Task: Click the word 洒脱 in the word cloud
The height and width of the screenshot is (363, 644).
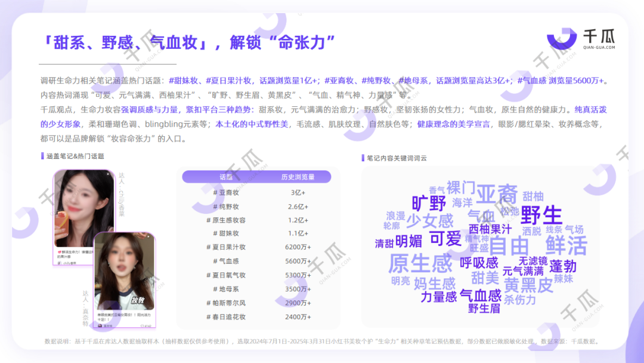Action: (532, 232)
